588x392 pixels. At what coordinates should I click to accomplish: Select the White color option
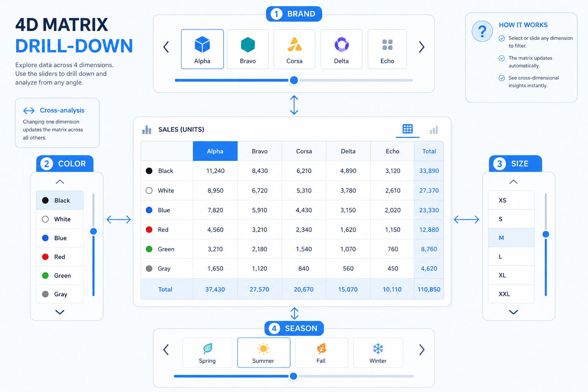[60, 219]
